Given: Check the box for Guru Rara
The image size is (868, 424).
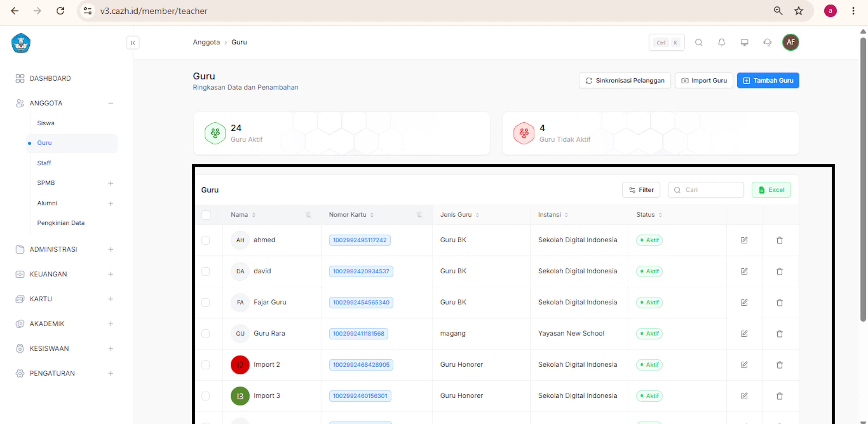Looking at the screenshot, I should click(x=205, y=334).
